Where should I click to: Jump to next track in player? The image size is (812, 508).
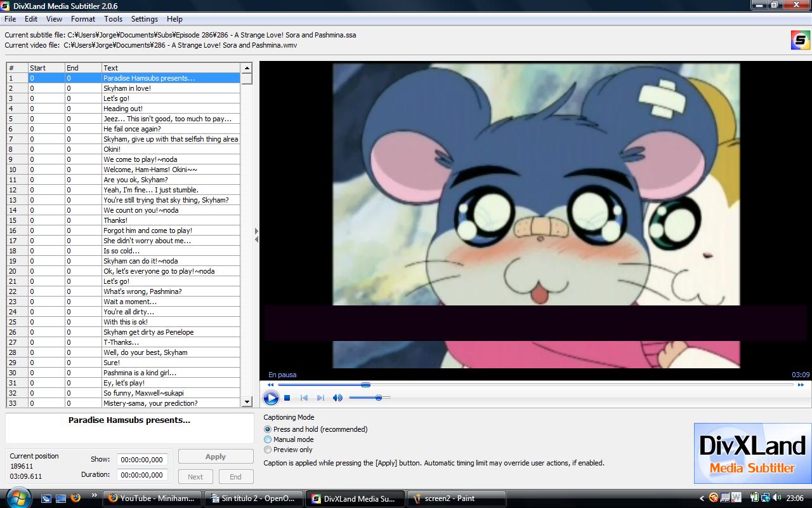[320, 398]
